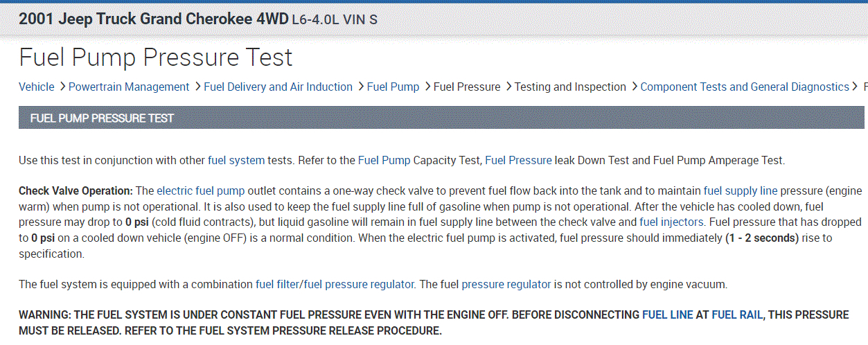Screen dimensions: 868x345
Task: Click Fuel Pressure in the breadcrumb trail
Action: click(x=466, y=87)
